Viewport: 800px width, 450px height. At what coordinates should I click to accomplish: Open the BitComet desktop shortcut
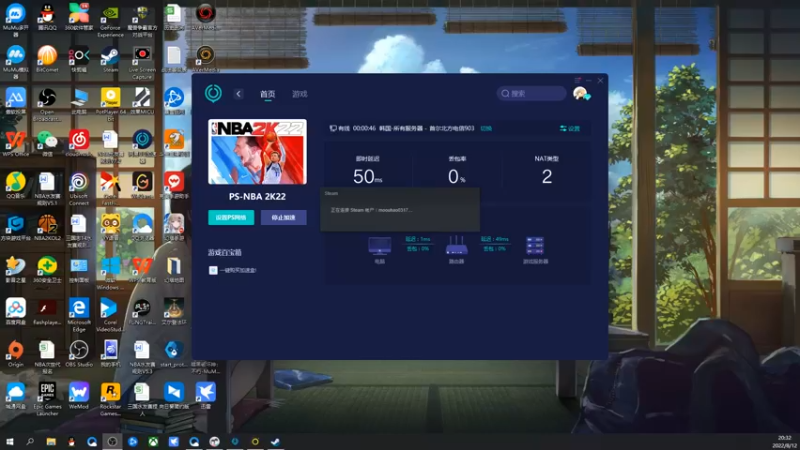[47, 59]
